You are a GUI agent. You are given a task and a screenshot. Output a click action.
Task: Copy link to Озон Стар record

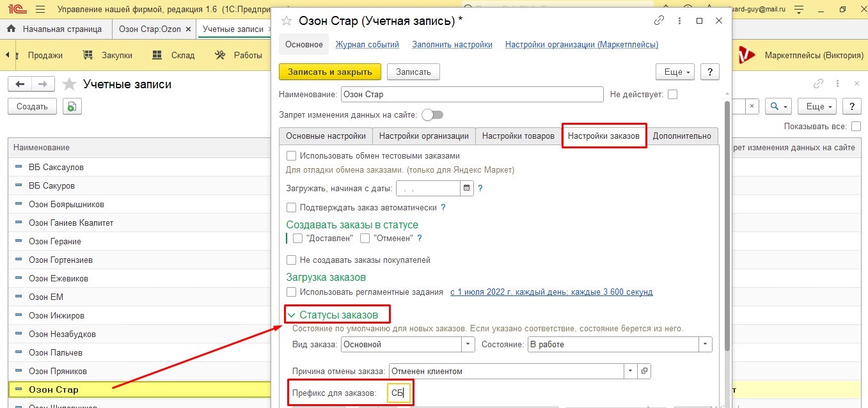(x=659, y=20)
